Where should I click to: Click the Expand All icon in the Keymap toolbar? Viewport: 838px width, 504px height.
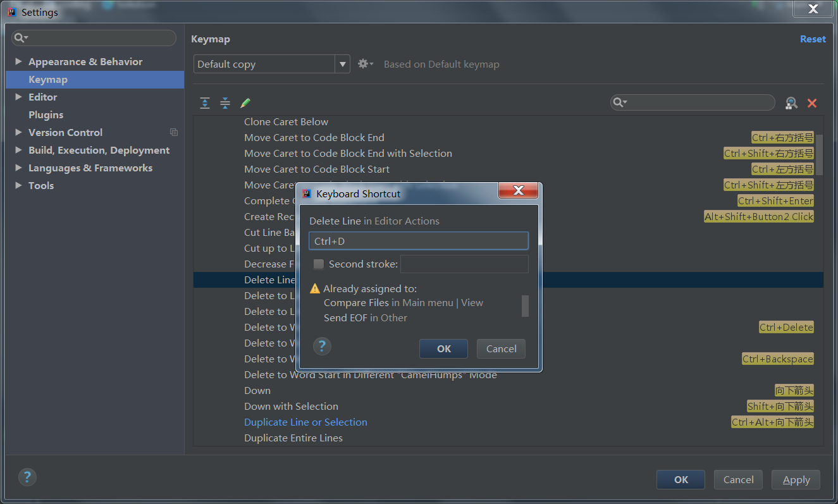(x=205, y=103)
